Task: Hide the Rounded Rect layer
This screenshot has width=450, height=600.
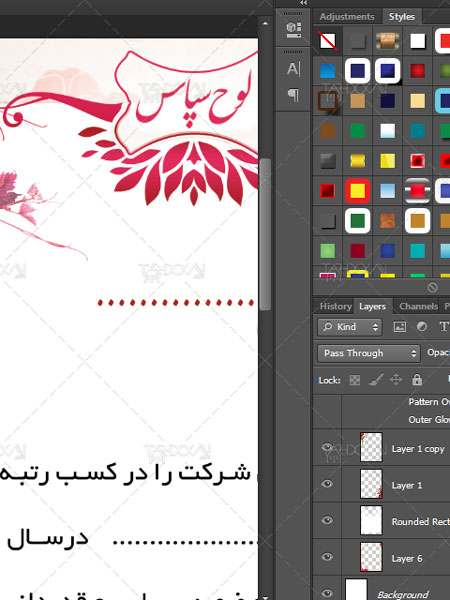Action: point(327,520)
